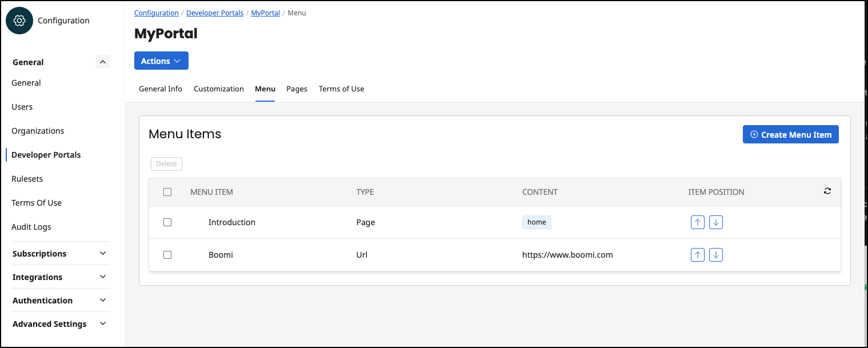868x348 pixels.
Task: Check the Boomi row checkbox
Action: (167, 254)
